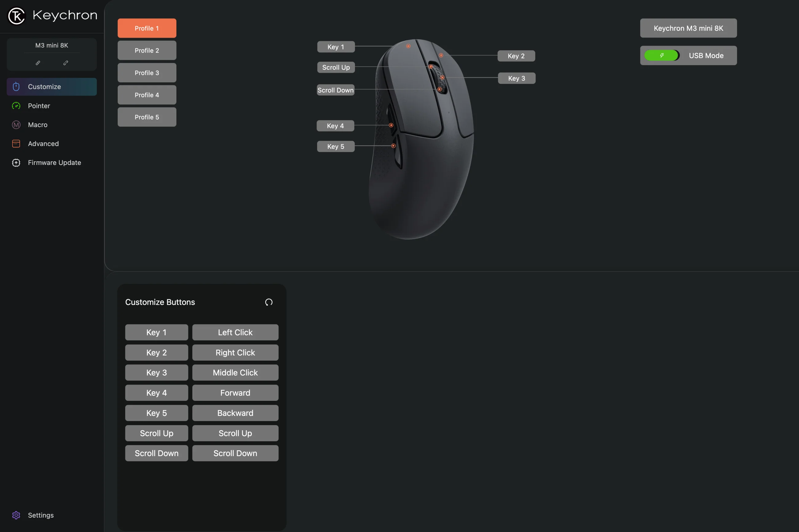This screenshot has height=532, width=799.
Task: Click the Scroll Up hotspot dot on the wheel
Action: tap(431, 67)
